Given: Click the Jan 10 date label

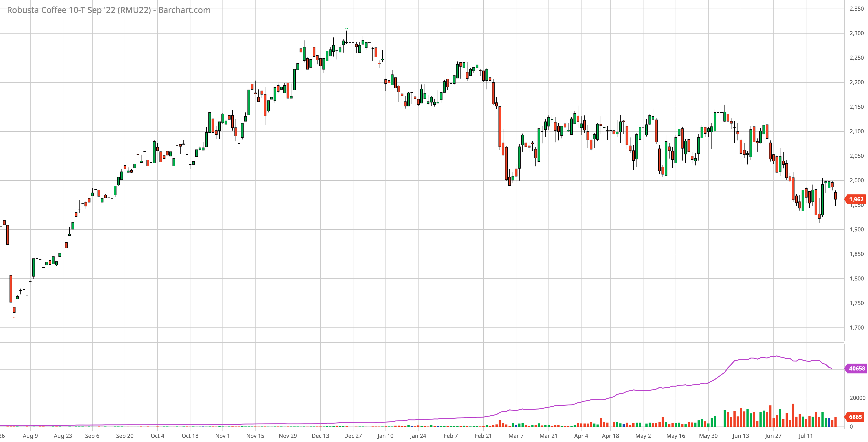Looking at the screenshot, I should click(385, 436).
